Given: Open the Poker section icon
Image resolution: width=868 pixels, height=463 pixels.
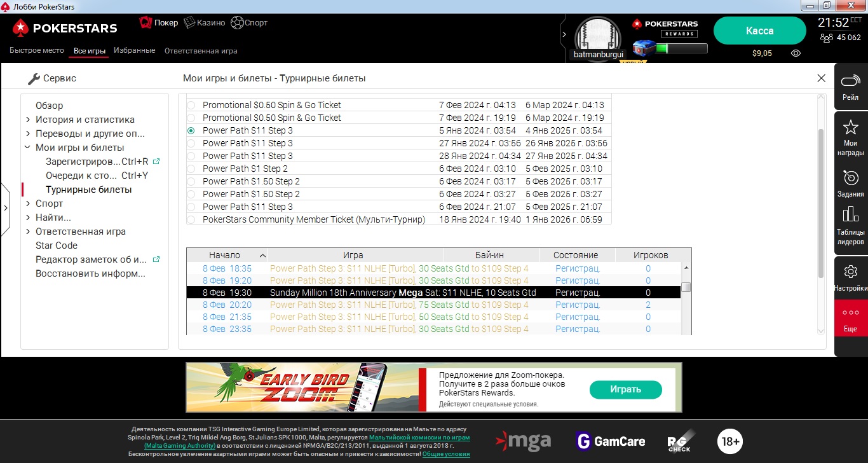Looking at the screenshot, I should [146, 22].
